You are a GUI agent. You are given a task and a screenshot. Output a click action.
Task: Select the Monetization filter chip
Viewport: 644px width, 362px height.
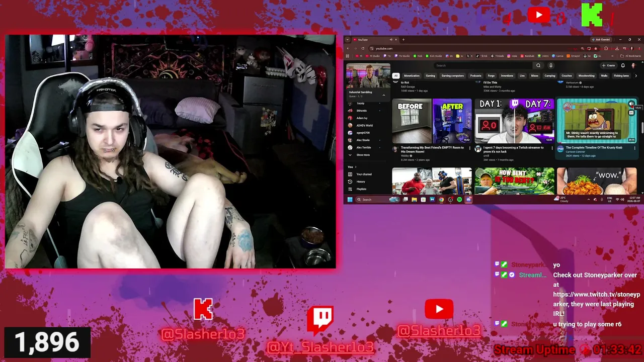(x=412, y=76)
